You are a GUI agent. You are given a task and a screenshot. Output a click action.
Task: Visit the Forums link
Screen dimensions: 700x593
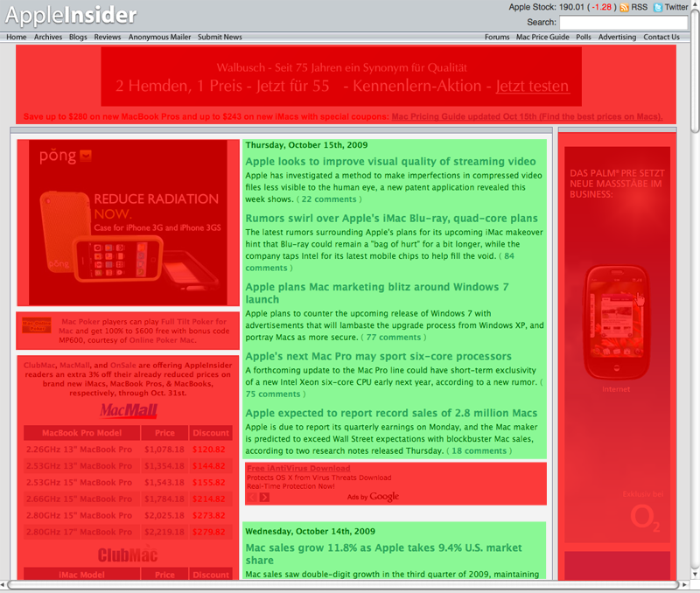[497, 37]
